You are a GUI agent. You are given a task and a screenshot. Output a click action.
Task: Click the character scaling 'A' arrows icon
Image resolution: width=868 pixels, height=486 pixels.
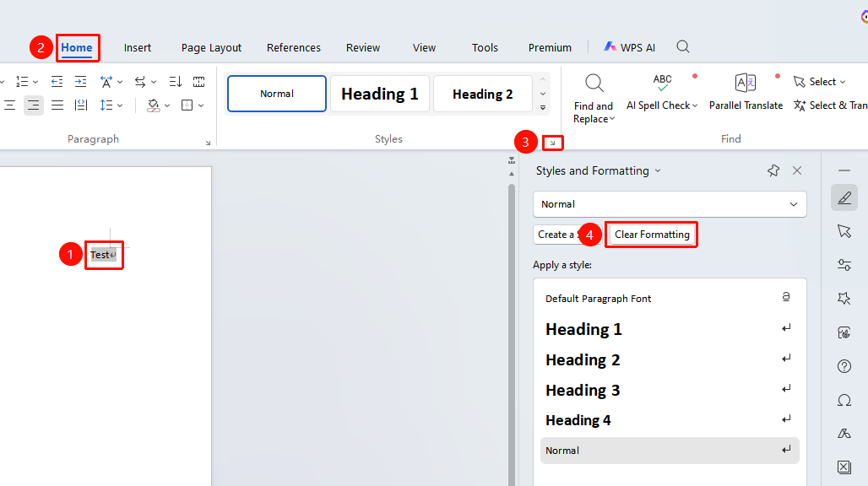point(106,82)
